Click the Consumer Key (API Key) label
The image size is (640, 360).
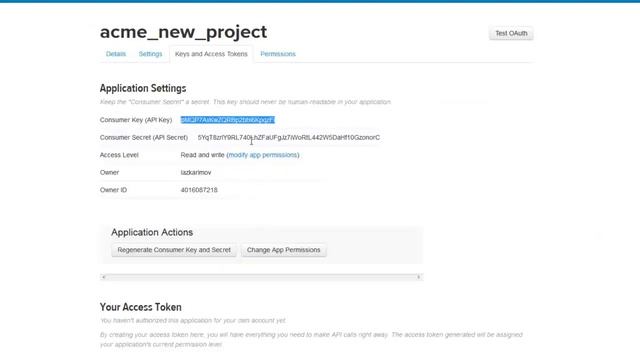click(136, 120)
